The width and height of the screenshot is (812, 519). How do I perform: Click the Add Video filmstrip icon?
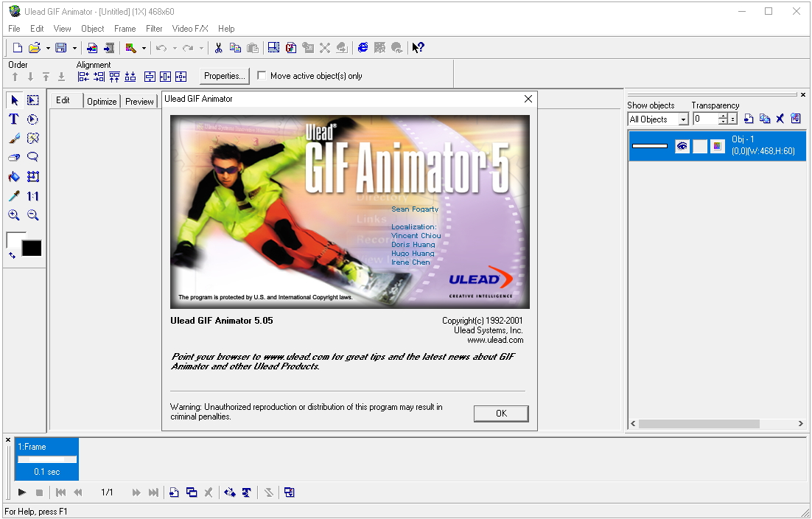tap(109, 48)
